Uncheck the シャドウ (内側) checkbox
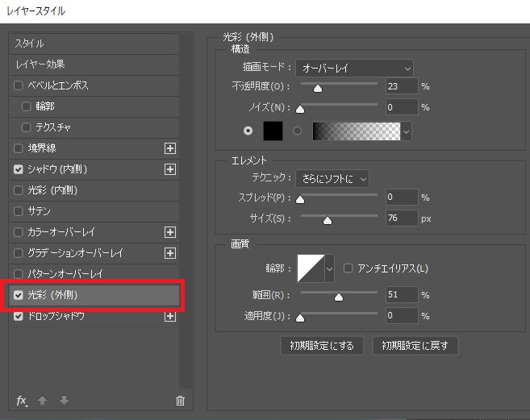 pyautogui.click(x=19, y=169)
